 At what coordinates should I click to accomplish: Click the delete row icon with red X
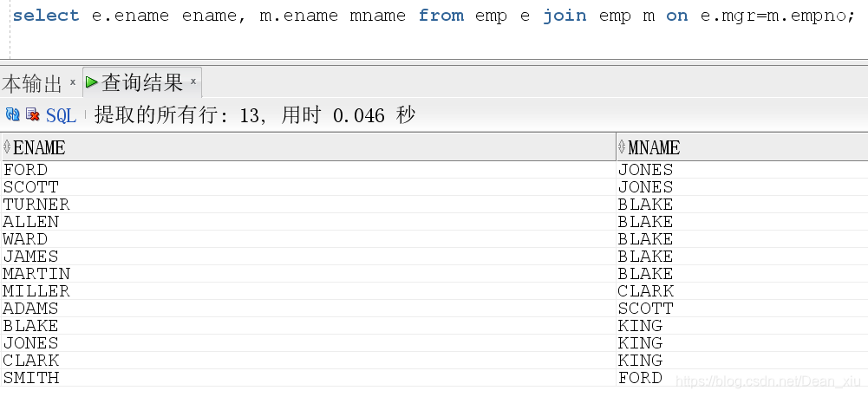click(x=33, y=114)
